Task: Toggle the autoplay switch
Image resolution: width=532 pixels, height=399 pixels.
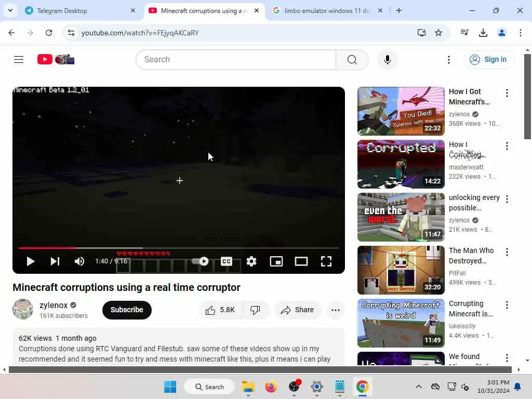Action: point(200,261)
